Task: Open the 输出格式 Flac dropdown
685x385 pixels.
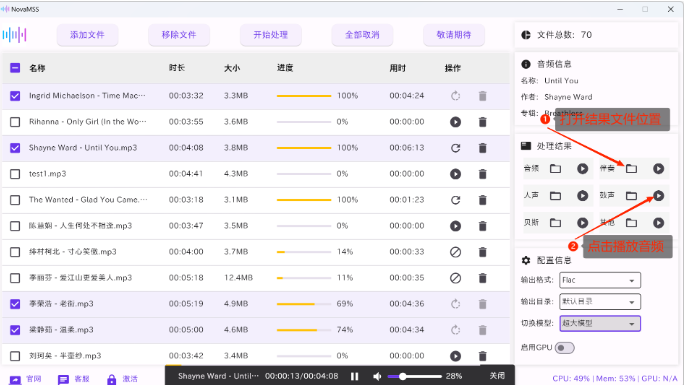Action: [x=600, y=280]
